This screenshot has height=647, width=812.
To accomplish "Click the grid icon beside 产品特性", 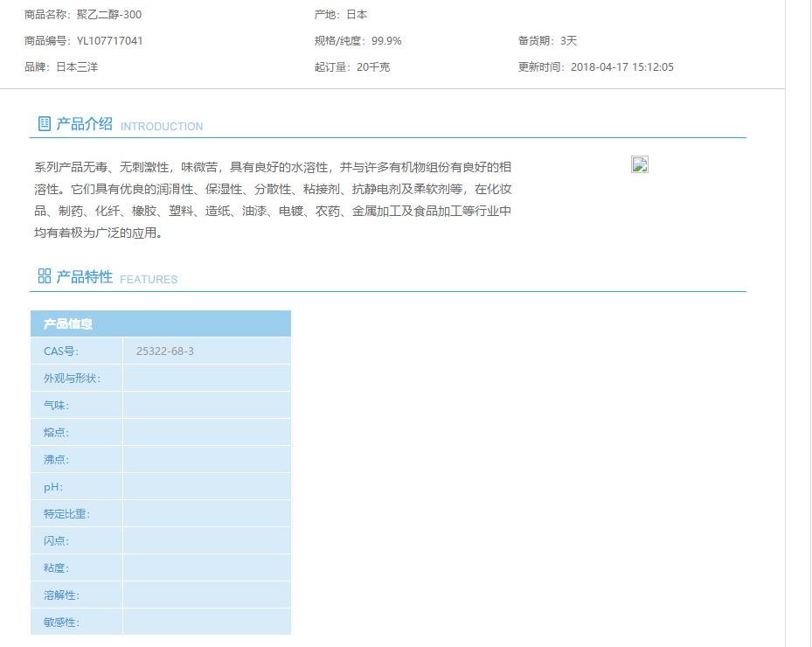I will 44,276.
